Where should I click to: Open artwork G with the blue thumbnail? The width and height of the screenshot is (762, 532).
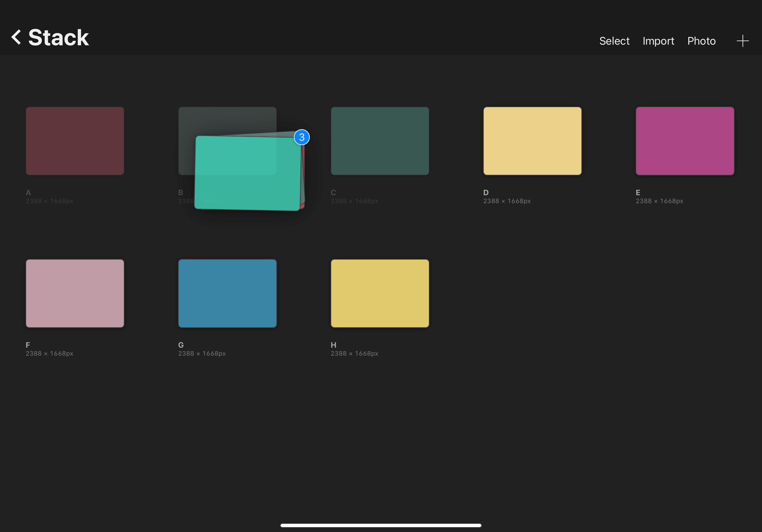click(x=227, y=293)
